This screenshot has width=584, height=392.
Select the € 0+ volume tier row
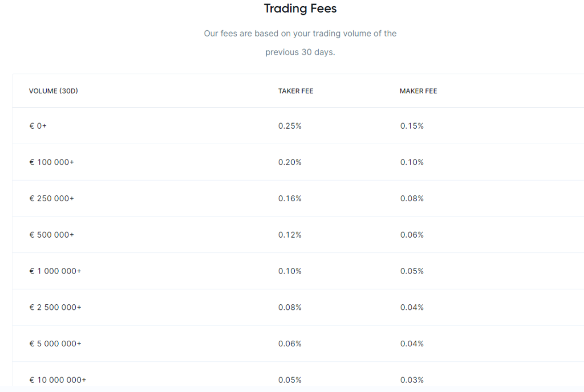click(x=38, y=126)
